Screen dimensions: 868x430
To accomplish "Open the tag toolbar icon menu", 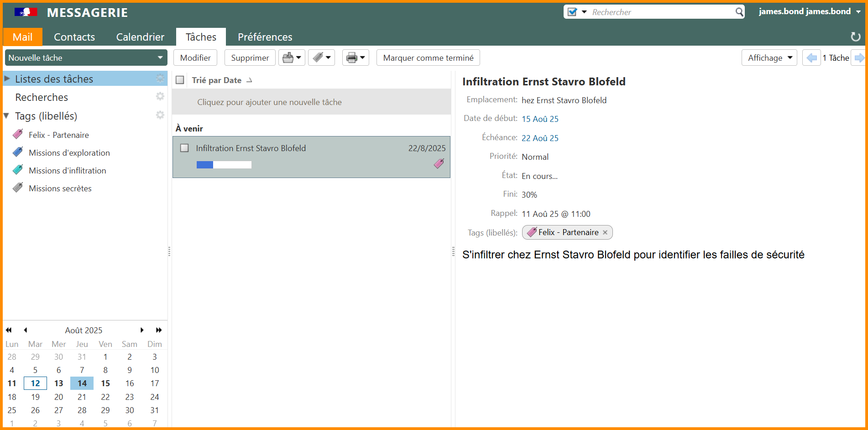I will (x=321, y=58).
